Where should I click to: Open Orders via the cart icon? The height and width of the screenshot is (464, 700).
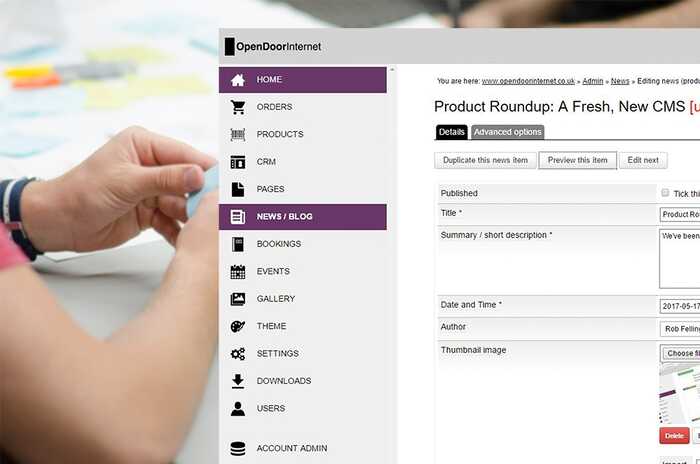238,107
